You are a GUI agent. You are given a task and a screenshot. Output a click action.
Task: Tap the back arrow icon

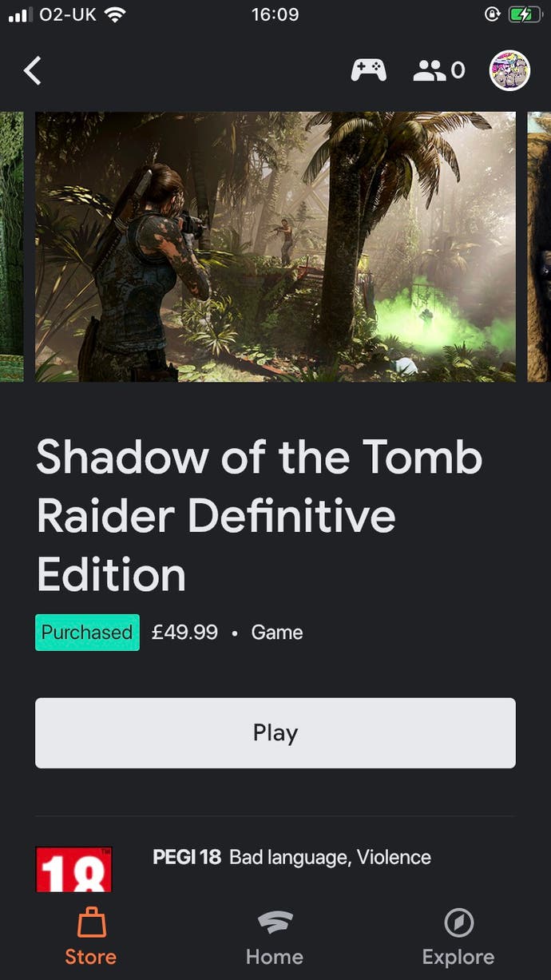pos(32,70)
